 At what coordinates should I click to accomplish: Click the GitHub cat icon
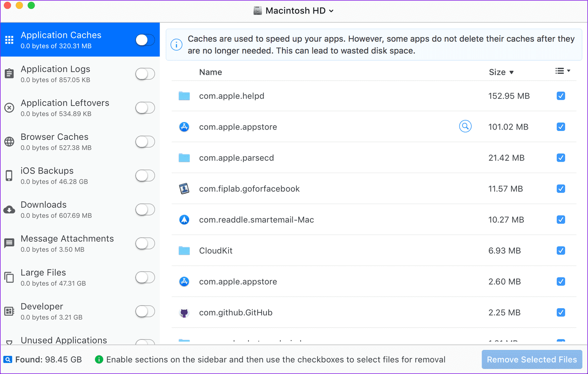(184, 313)
